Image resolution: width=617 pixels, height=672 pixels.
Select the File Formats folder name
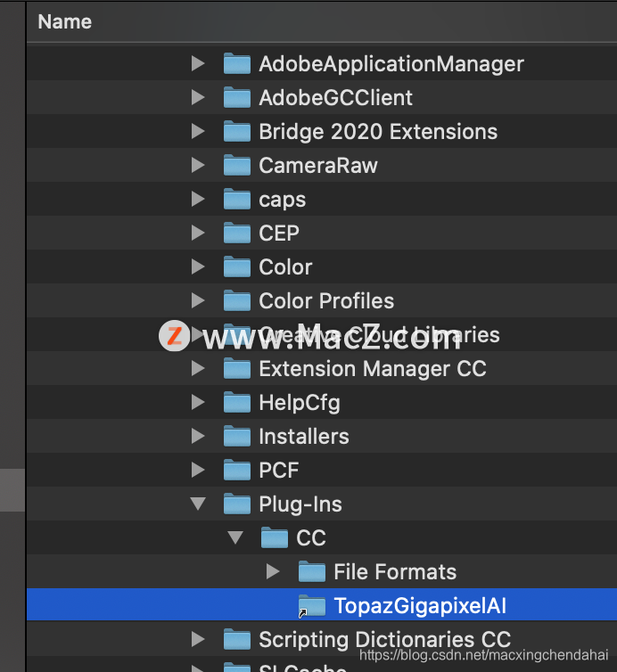coord(394,571)
